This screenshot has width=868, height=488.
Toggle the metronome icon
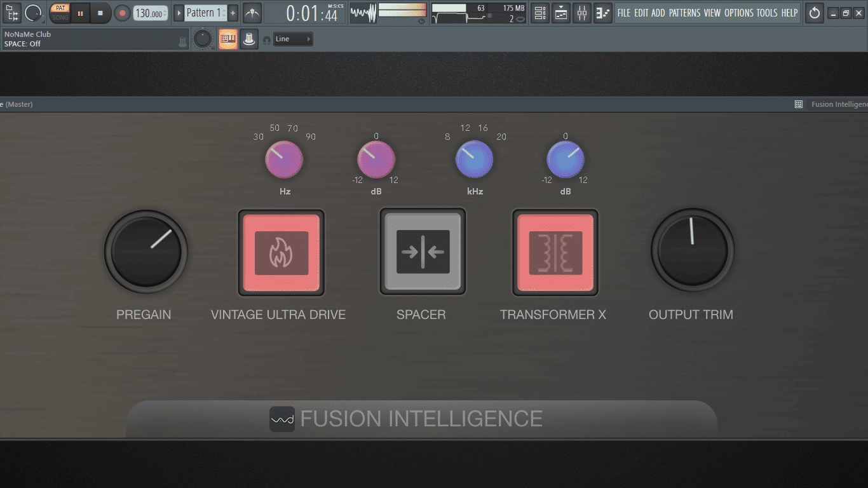[x=252, y=13]
